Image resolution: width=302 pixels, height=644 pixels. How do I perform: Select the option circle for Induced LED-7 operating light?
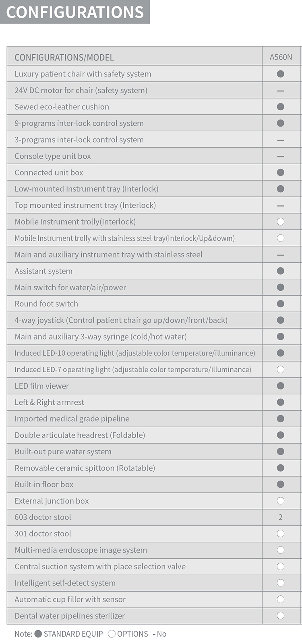point(281,369)
